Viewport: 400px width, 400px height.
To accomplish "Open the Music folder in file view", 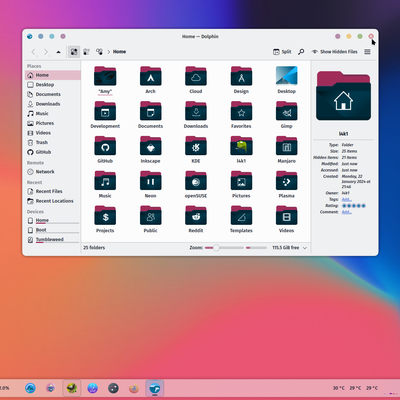I will pyautogui.click(x=105, y=185).
